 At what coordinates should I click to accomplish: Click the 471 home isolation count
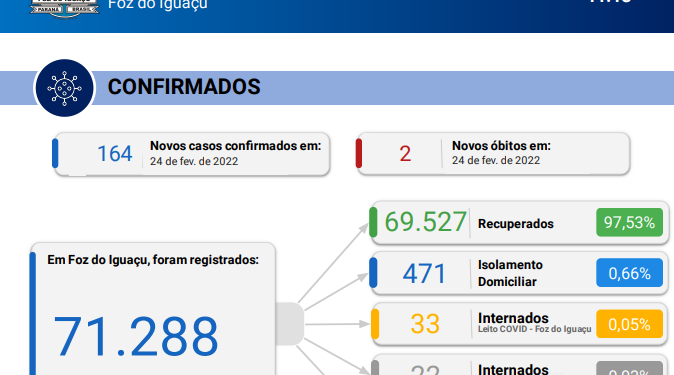pos(424,274)
